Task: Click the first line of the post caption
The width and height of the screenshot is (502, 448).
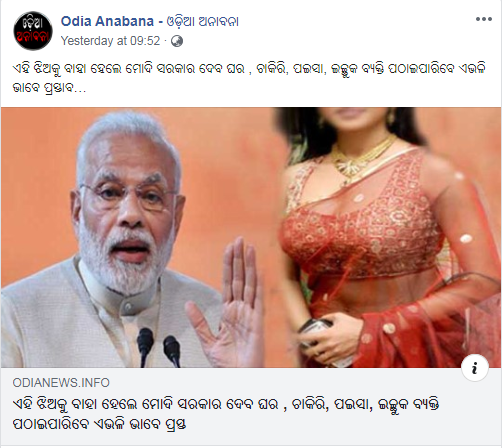Action: coord(248,69)
